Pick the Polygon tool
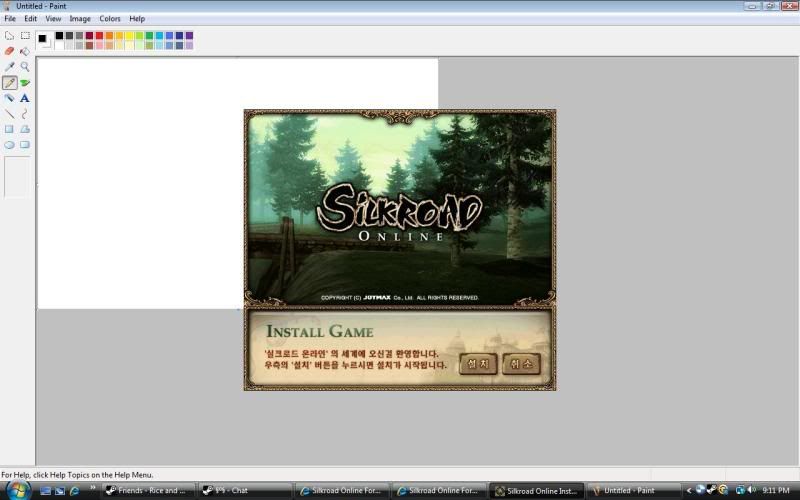 click(25, 129)
